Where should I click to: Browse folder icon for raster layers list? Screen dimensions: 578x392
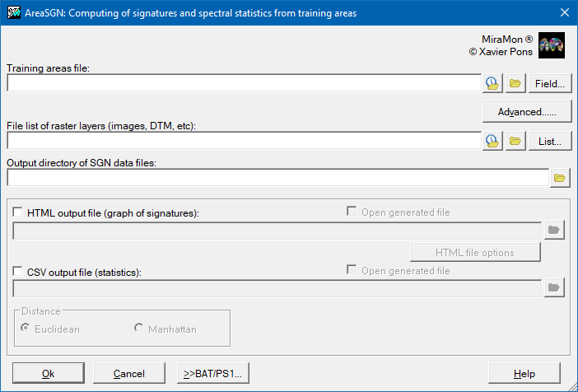click(515, 141)
